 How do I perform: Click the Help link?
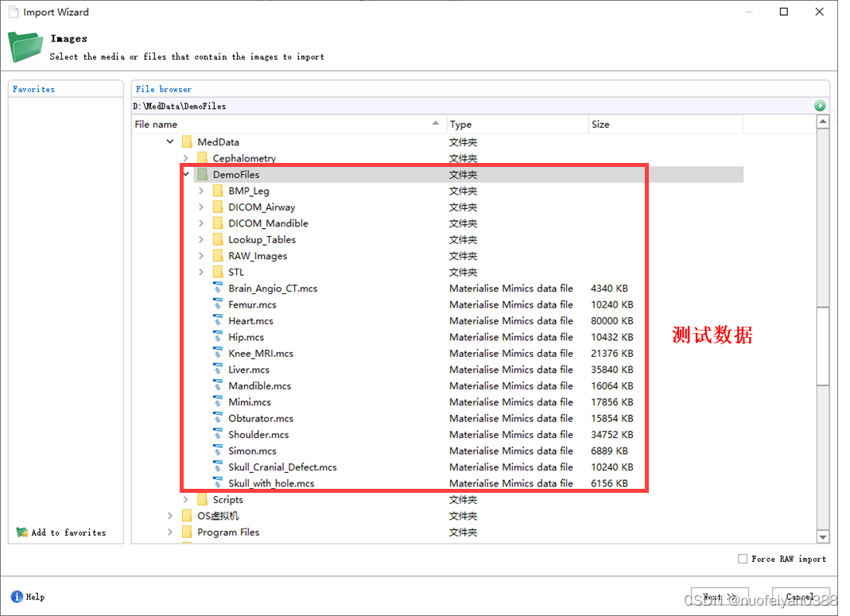[x=35, y=596]
